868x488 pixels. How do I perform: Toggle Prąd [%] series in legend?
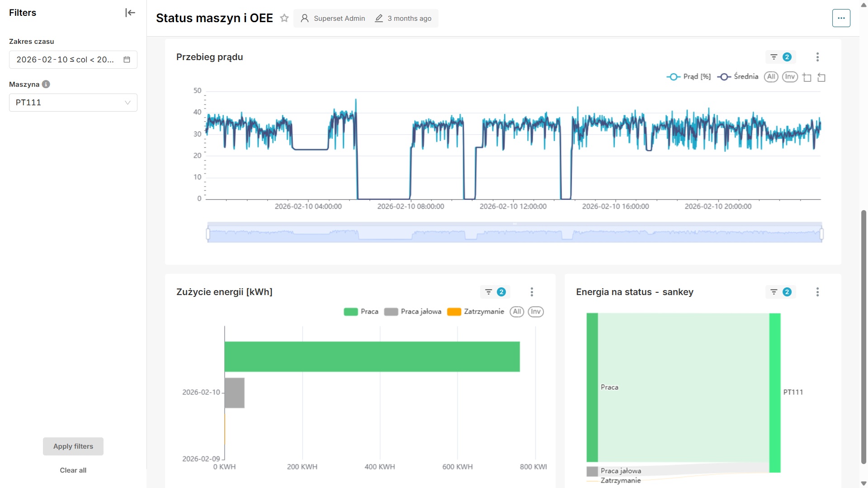(x=689, y=77)
